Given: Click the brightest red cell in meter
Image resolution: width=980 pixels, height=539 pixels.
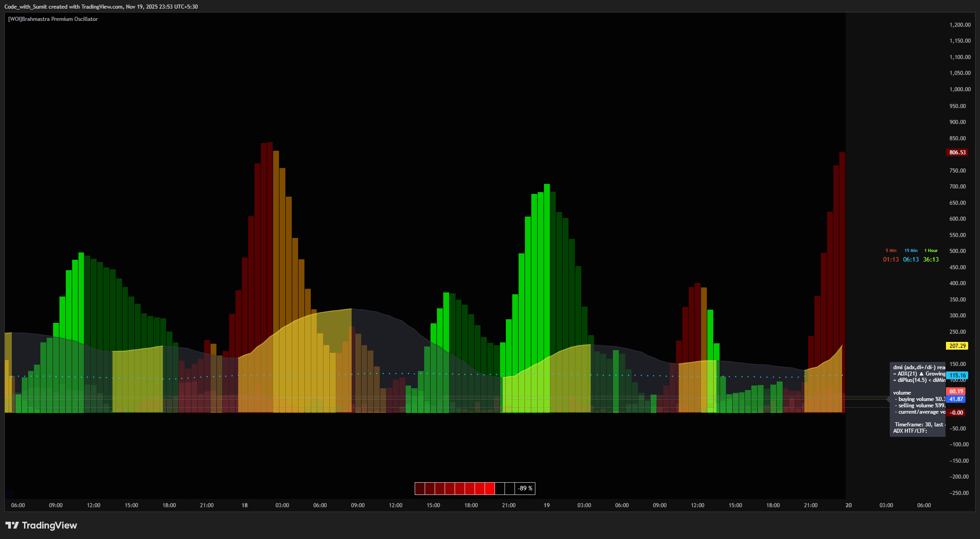Looking at the screenshot, I should pos(490,489).
